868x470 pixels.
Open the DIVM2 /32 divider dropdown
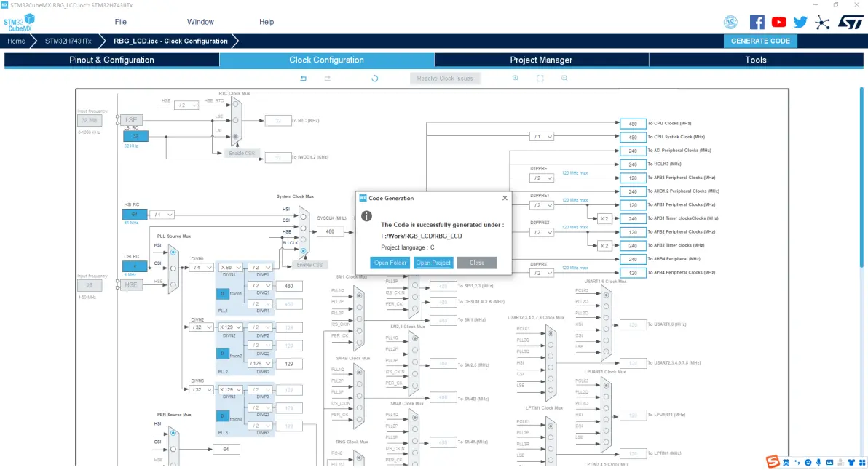[202, 327]
